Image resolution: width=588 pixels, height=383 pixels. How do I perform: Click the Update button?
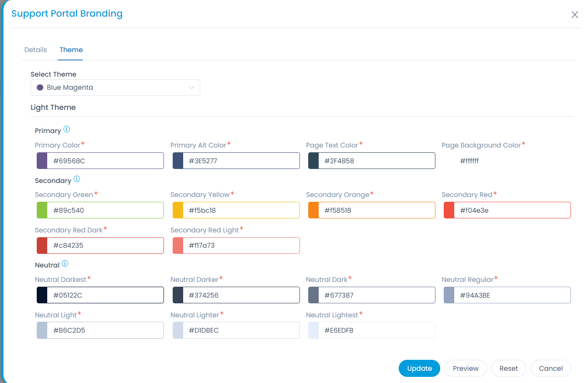[419, 369]
